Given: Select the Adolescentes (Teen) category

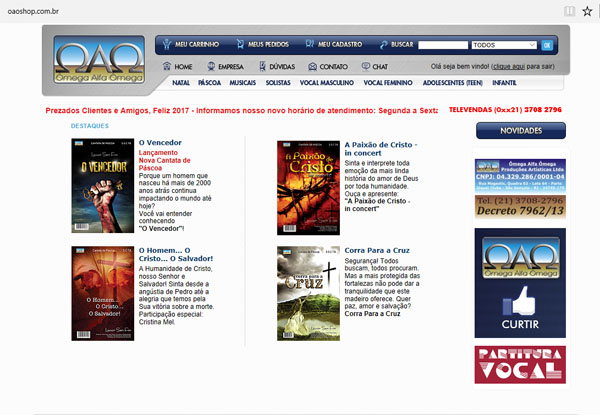Looking at the screenshot, I should pyautogui.click(x=453, y=83).
